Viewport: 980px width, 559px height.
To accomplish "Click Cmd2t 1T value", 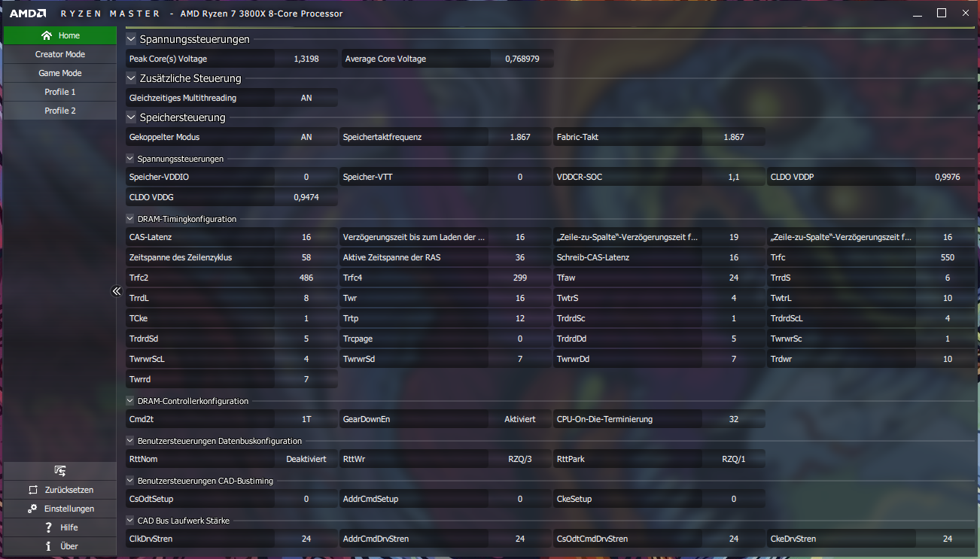I will tap(306, 419).
